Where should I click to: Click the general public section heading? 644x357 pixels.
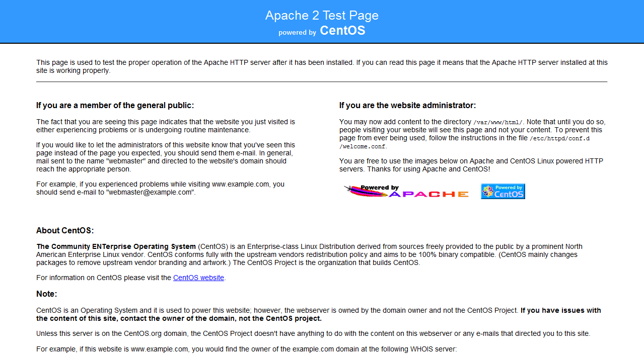115,106
